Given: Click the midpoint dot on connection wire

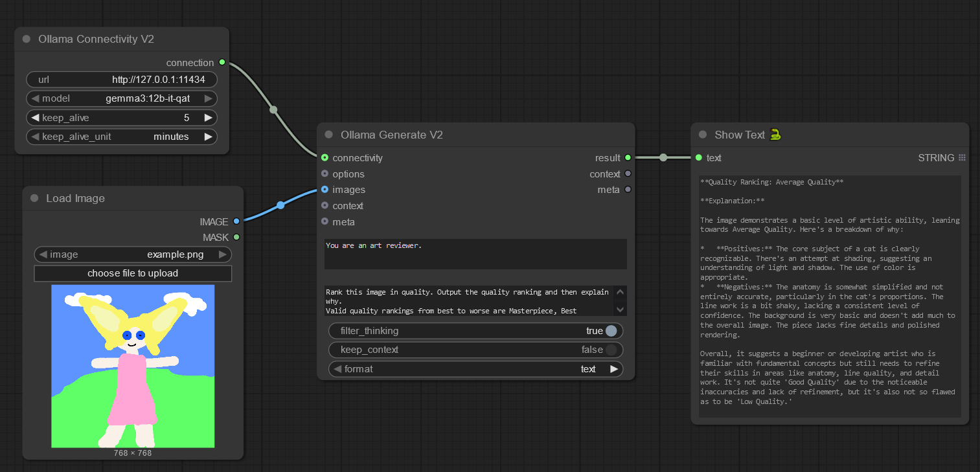Looking at the screenshot, I should [x=273, y=109].
